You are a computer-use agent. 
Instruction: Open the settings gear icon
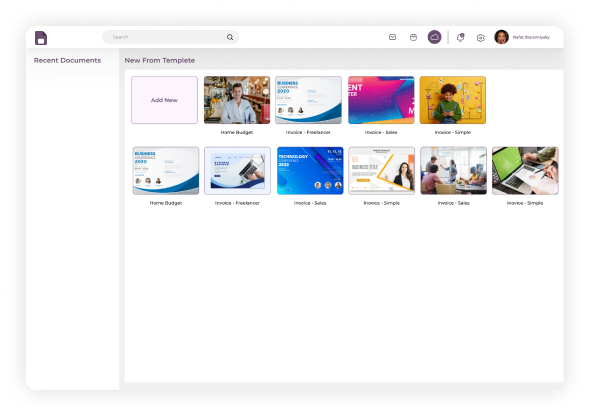480,38
